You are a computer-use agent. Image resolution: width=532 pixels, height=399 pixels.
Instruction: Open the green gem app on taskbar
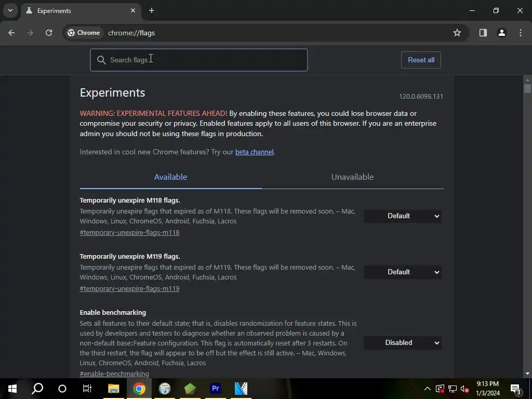coord(190,389)
